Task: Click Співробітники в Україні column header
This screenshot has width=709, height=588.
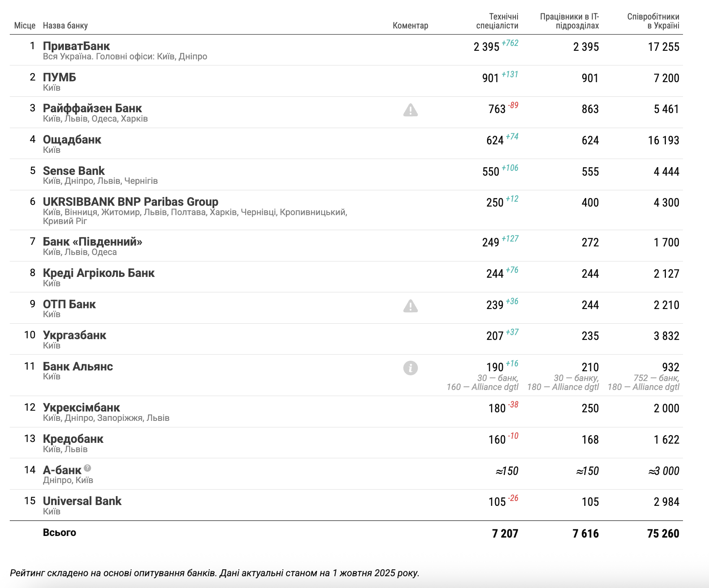Action: [653, 21]
